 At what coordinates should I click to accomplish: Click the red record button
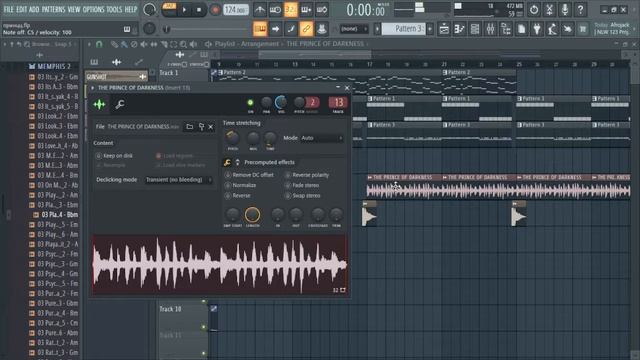point(215,10)
